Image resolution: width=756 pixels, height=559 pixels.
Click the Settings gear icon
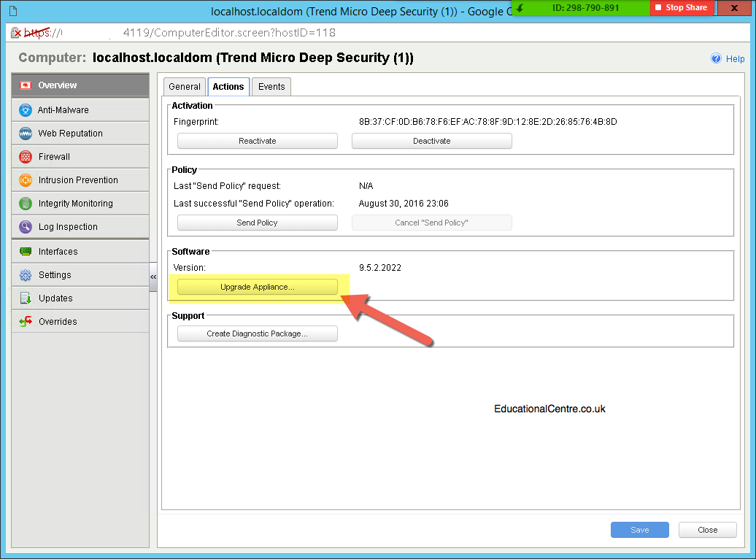(x=26, y=275)
